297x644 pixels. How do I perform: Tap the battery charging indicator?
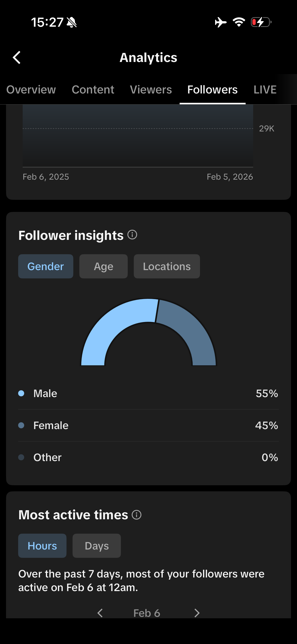tap(261, 22)
